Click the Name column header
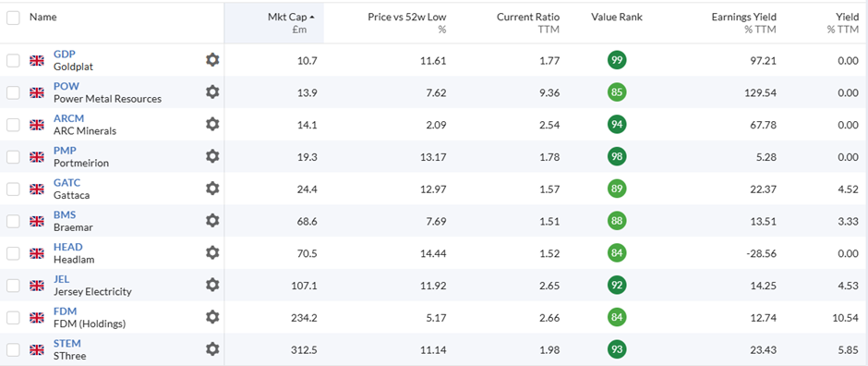Viewport: 868px width, 366px height. (43, 18)
